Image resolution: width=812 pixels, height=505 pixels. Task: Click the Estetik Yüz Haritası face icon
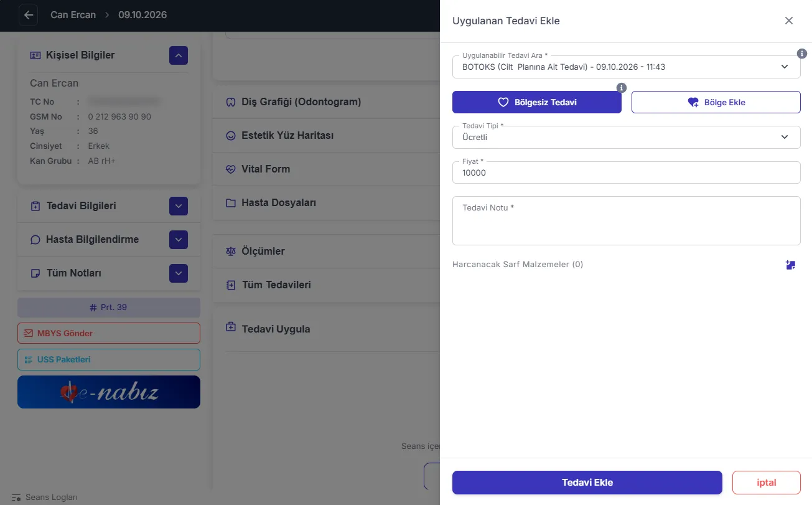(x=230, y=136)
